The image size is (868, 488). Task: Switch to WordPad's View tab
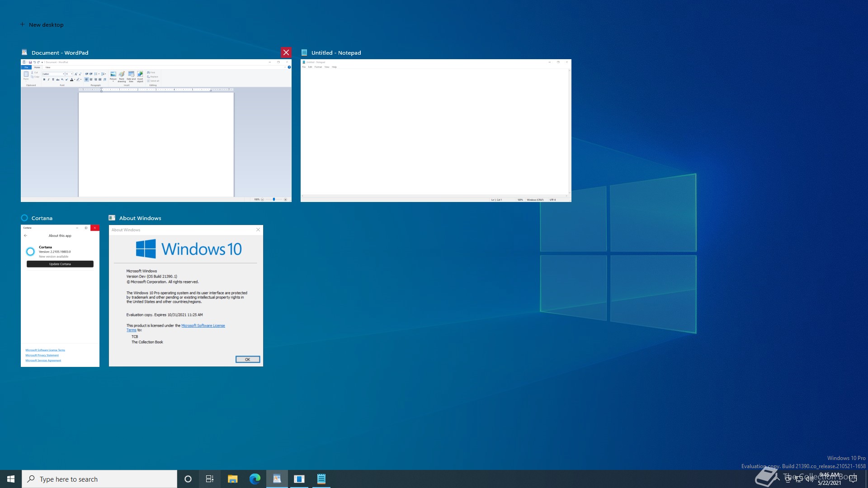point(48,67)
